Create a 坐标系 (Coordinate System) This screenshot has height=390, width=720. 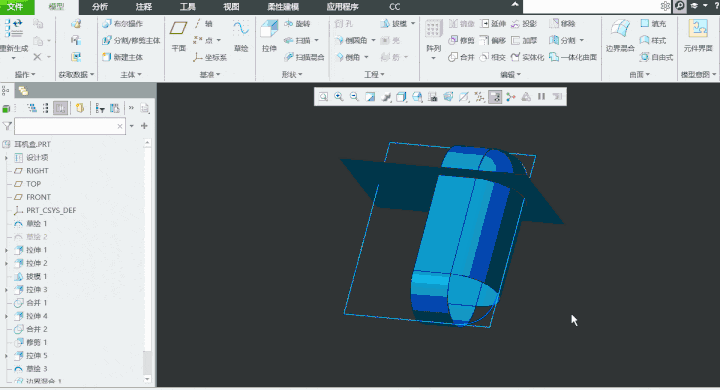210,57
